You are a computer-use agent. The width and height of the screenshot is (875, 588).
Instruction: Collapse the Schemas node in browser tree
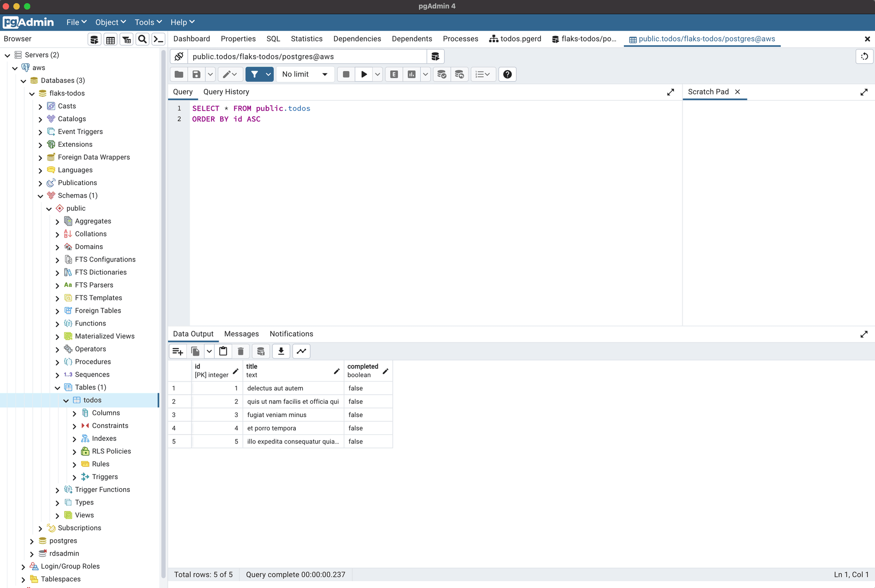[x=40, y=196]
